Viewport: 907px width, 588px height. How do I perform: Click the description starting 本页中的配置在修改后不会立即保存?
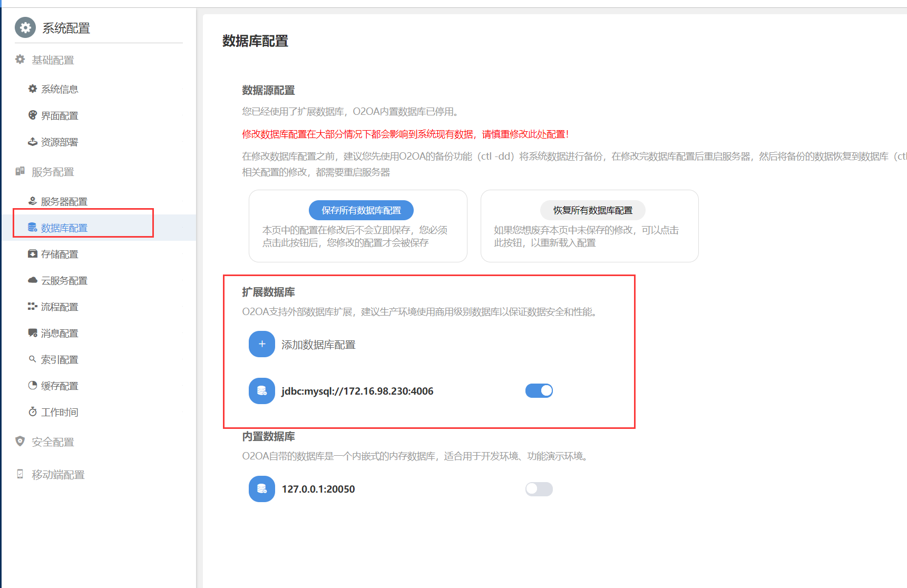coord(355,237)
